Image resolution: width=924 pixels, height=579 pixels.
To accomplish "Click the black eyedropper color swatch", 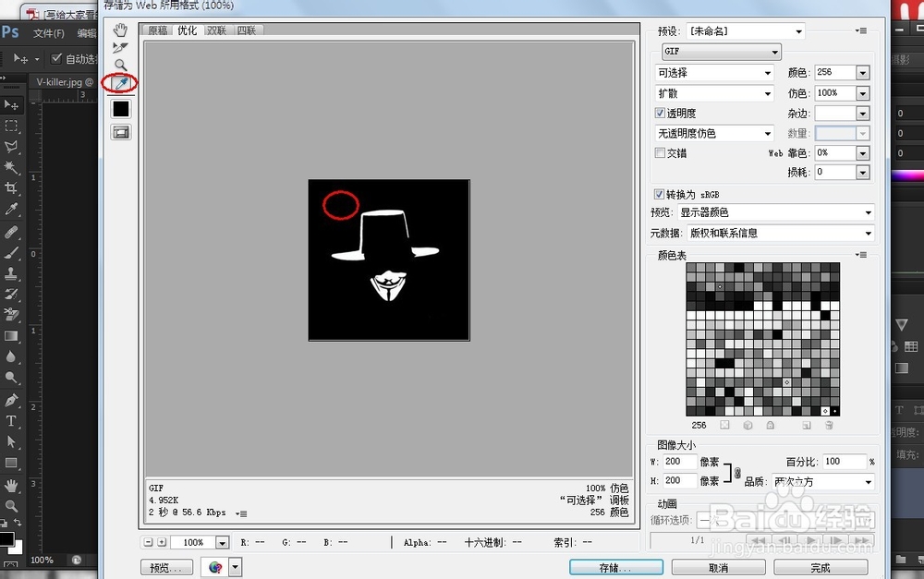I will click(x=121, y=109).
